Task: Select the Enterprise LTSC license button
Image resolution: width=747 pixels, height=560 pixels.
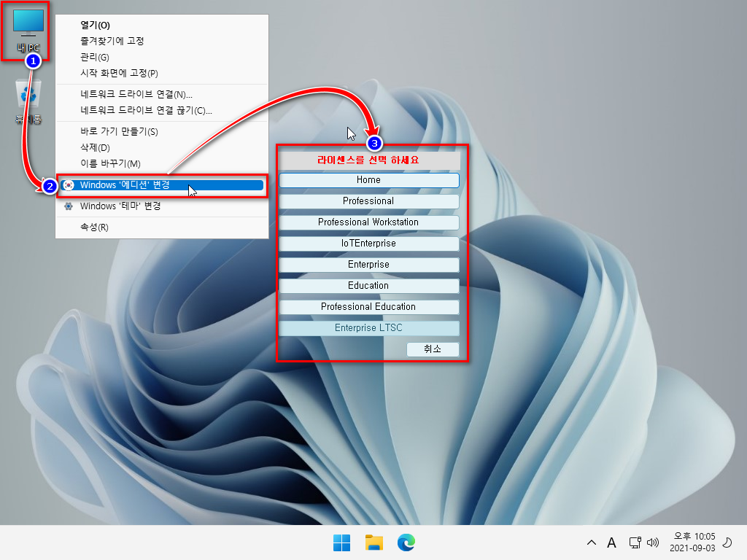Action: click(368, 328)
